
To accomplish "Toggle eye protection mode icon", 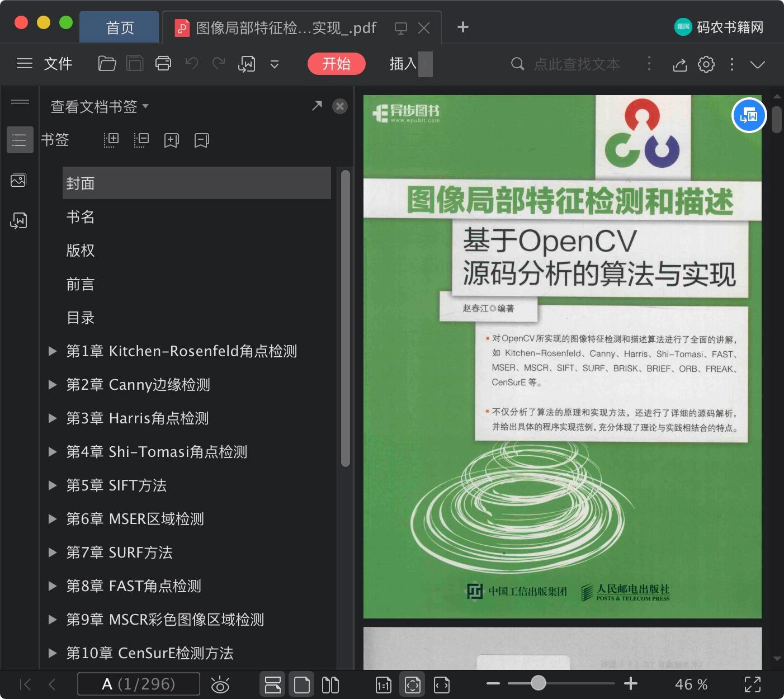I will click(x=220, y=684).
